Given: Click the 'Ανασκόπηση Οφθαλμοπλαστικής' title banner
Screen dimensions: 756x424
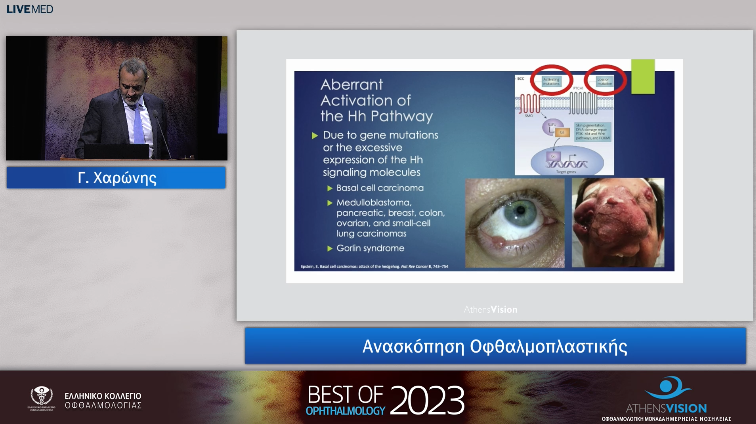Looking at the screenshot, I should click(495, 347).
